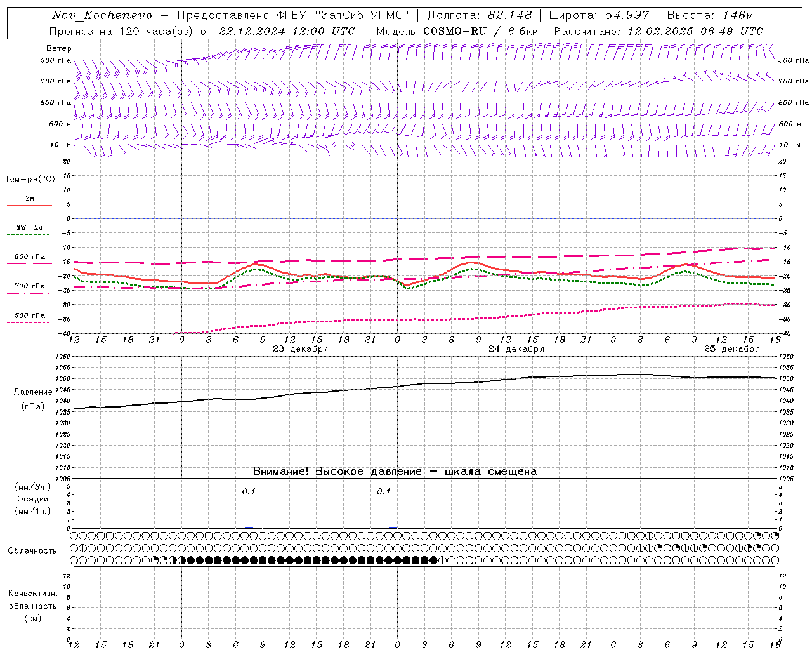The height and width of the screenshot is (650, 812).
Task: Click the station name Nov_Kochenevo in the header
Action: 102,15
